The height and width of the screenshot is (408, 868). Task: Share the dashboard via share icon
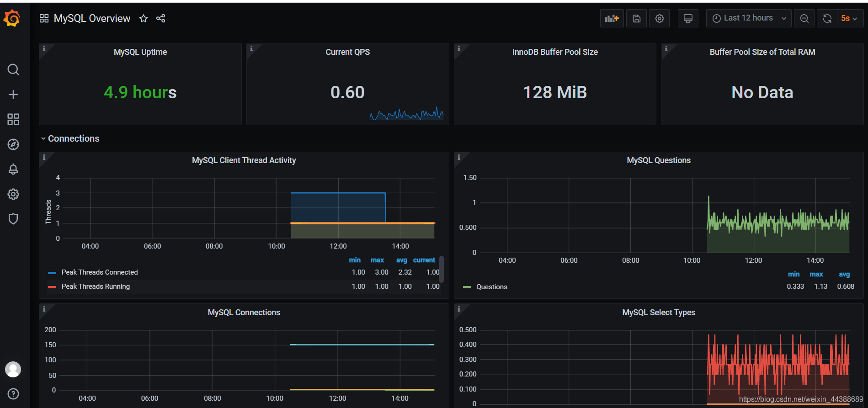161,18
